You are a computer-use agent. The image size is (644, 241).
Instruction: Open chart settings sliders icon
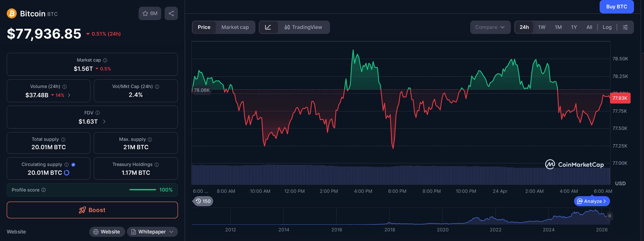pos(625,27)
